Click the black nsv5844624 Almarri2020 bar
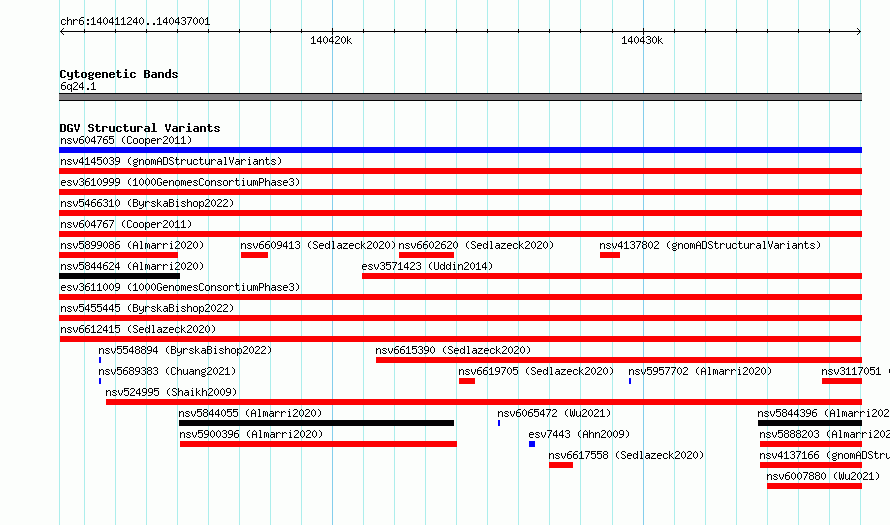Image resolution: width=890 pixels, height=525 pixels. point(120,276)
